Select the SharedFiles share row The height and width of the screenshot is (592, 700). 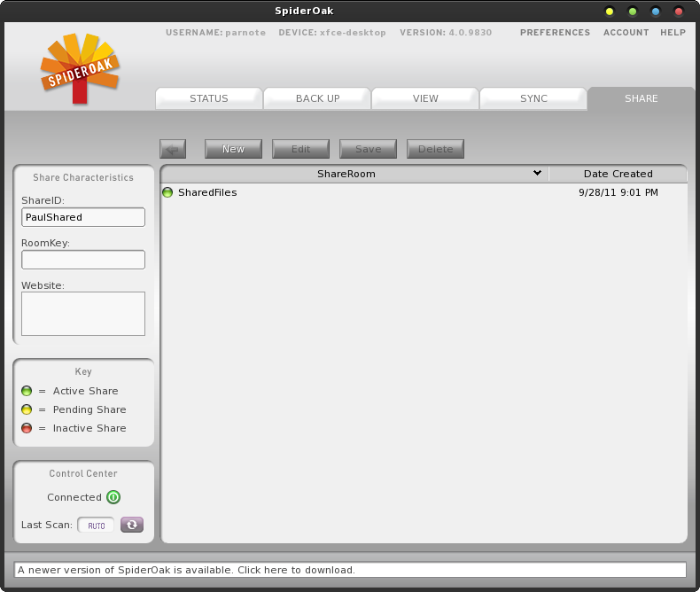(x=424, y=192)
